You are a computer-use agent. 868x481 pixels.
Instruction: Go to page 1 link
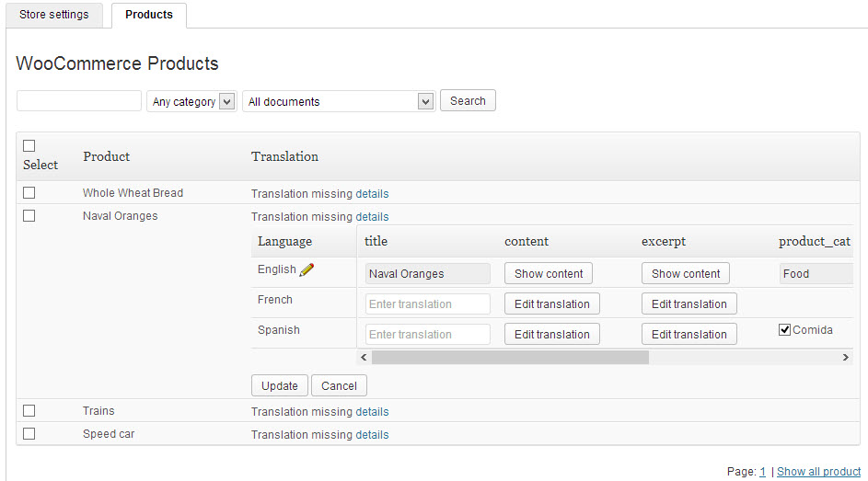762,472
